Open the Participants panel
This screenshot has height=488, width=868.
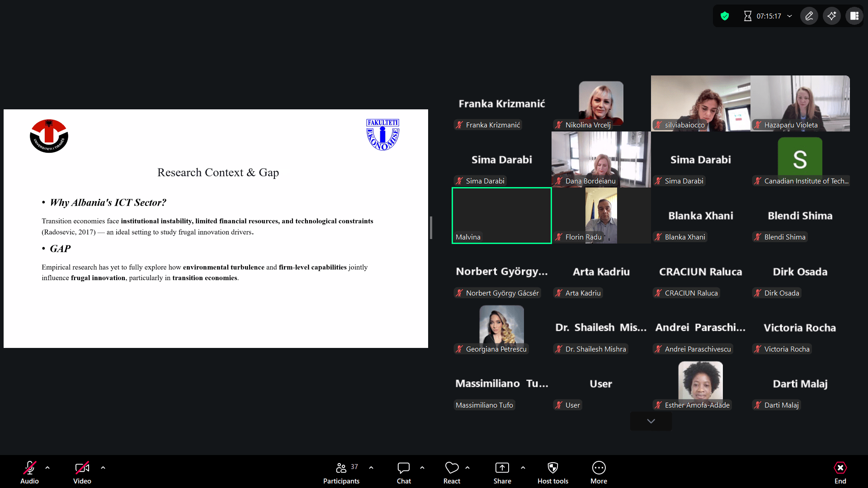[341, 473]
